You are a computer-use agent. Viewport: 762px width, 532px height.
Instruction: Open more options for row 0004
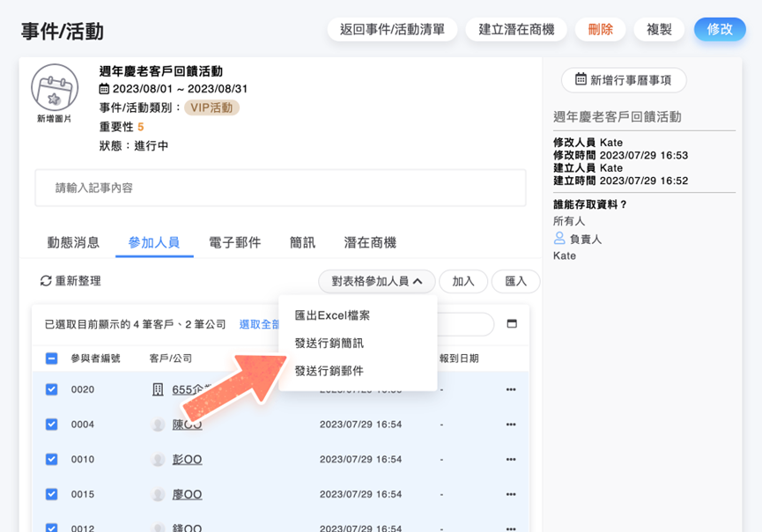click(x=511, y=425)
